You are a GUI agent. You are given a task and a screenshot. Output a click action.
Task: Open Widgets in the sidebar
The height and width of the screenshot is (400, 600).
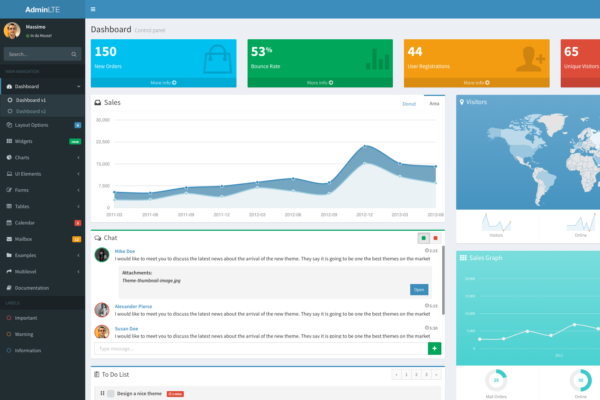pos(42,141)
